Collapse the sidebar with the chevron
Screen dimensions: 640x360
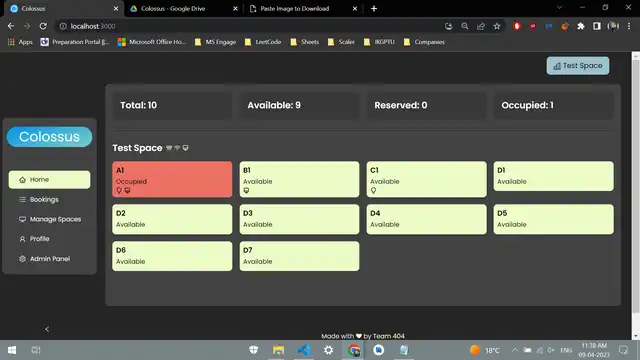point(47,329)
